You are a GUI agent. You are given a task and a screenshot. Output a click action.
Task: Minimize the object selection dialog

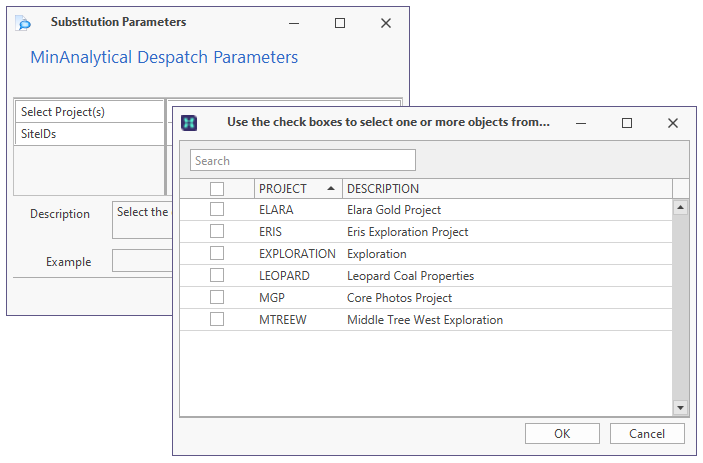point(581,123)
